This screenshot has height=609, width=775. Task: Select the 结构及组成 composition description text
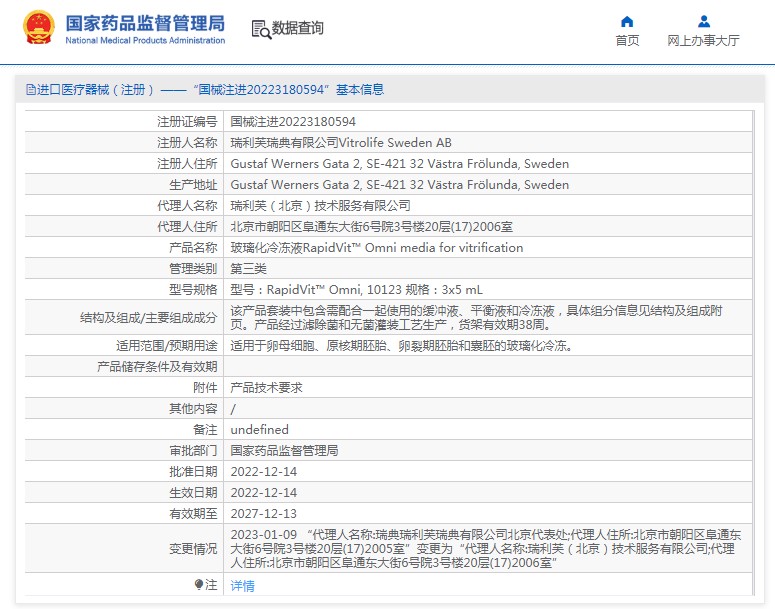476,317
